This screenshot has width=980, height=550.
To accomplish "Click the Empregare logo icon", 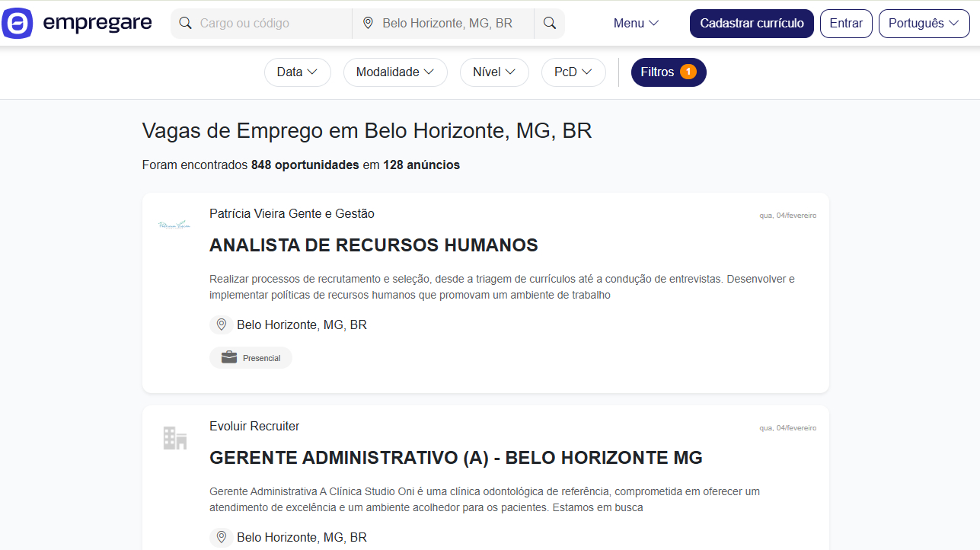I will click(x=18, y=24).
